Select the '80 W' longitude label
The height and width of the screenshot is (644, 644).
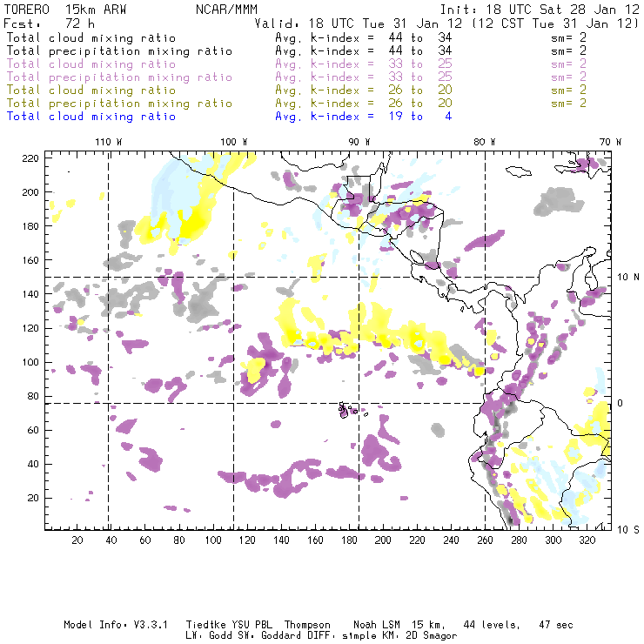485,142
